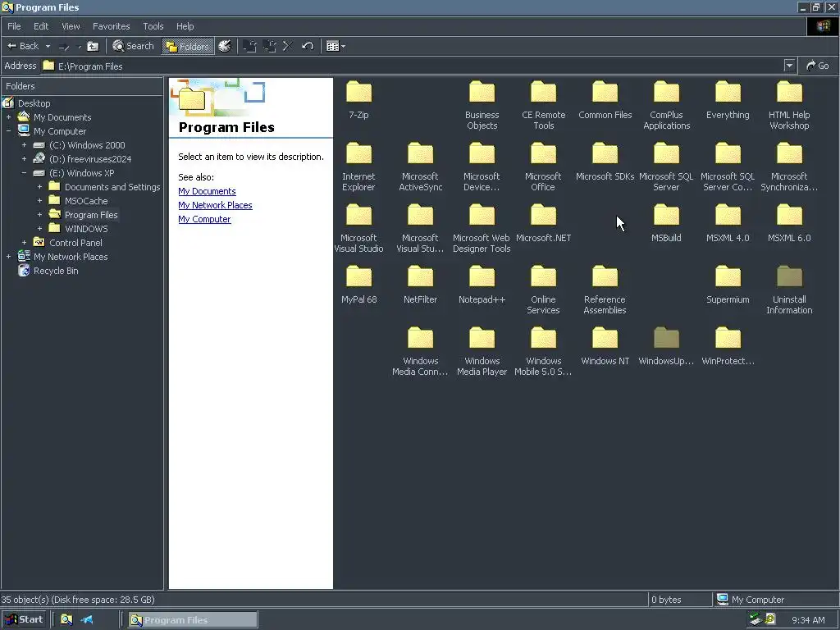Select the Microsoft SDKs folder

tap(605, 162)
